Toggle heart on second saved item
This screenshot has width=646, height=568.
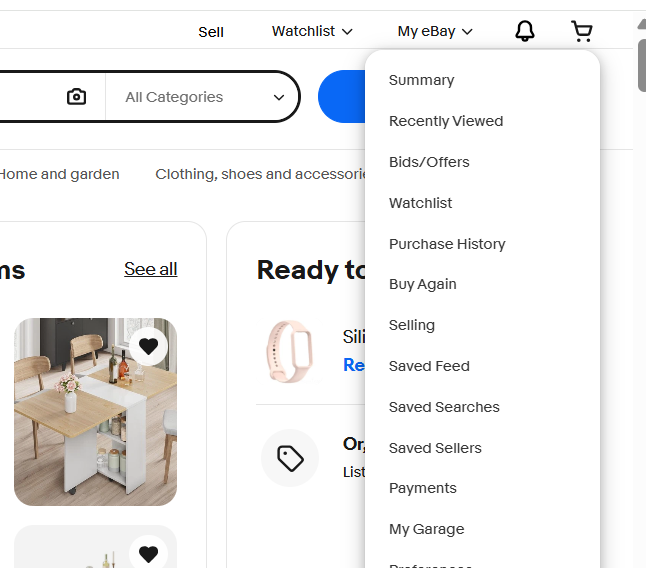pos(148,554)
